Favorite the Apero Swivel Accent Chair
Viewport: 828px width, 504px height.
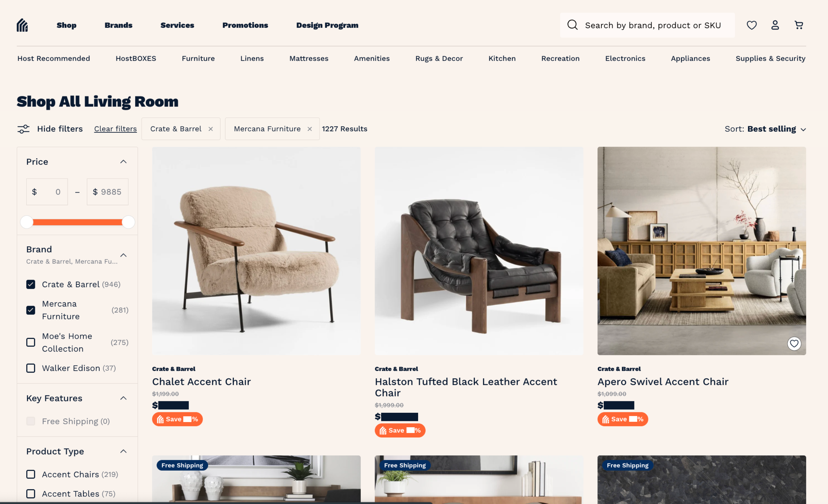pyautogui.click(x=794, y=343)
